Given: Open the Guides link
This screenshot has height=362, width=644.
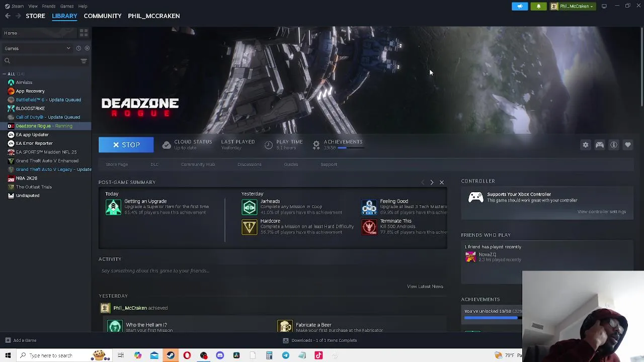Looking at the screenshot, I should click(x=291, y=164).
